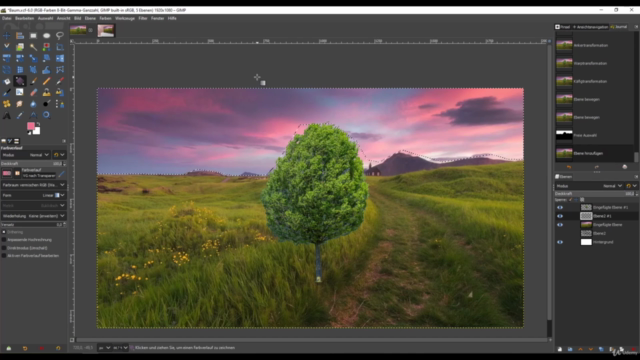The width and height of the screenshot is (640, 360).
Task: Select the active Gradient tool
Action: pyautogui.click(x=20, y=81)
